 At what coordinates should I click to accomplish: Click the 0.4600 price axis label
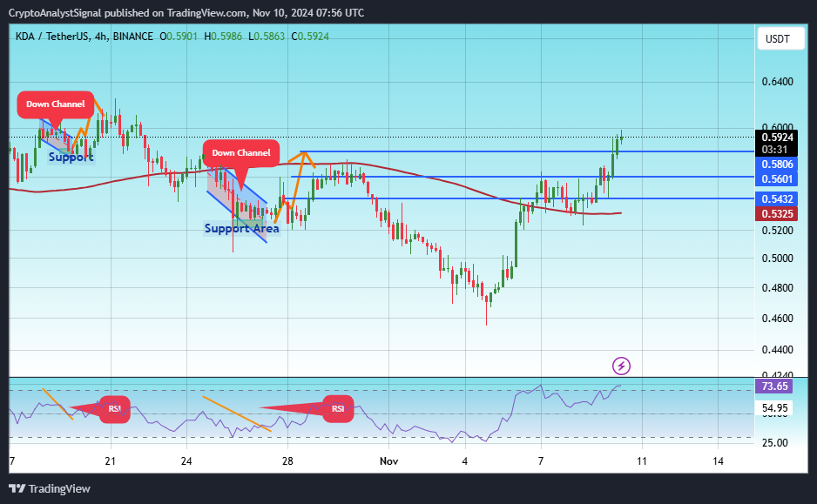[778, 318]
